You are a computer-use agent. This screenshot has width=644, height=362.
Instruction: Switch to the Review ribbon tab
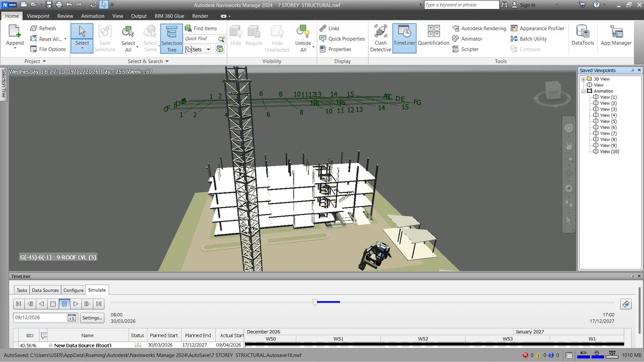click(65, 16)
